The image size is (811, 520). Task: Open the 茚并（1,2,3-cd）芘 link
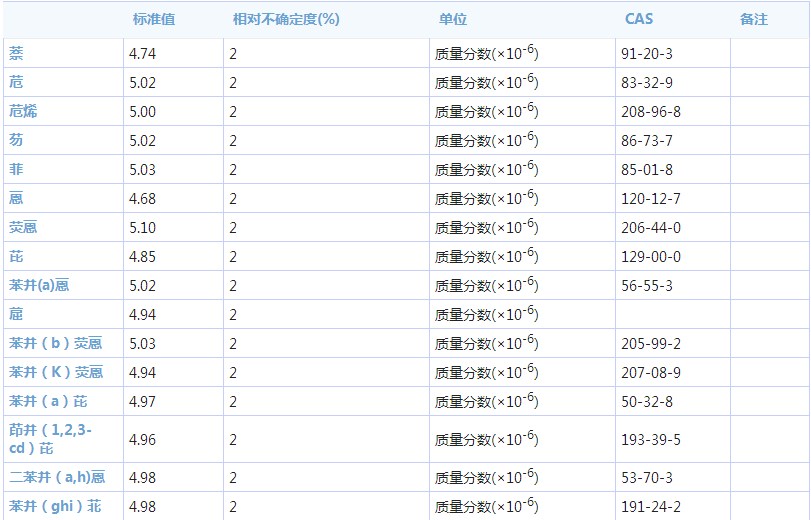pyautogui.click(x=50, y=439)
